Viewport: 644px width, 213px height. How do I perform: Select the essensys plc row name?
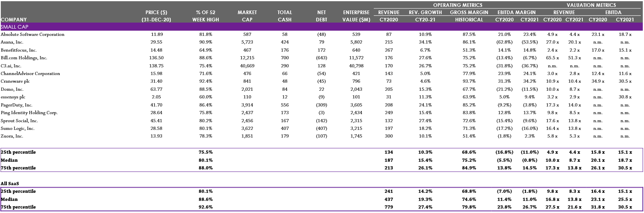click(x=14, y=97)
